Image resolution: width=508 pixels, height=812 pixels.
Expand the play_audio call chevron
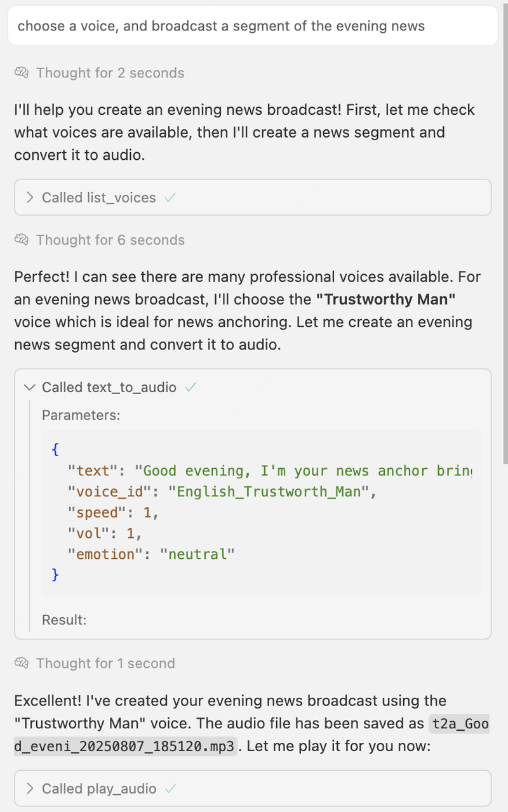pyautogui.click(x=30, y=789)
